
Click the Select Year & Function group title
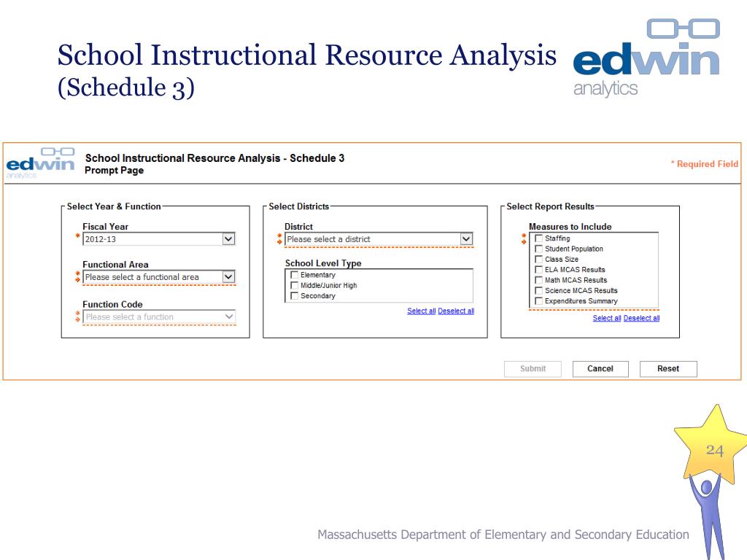tap(114, 206)
